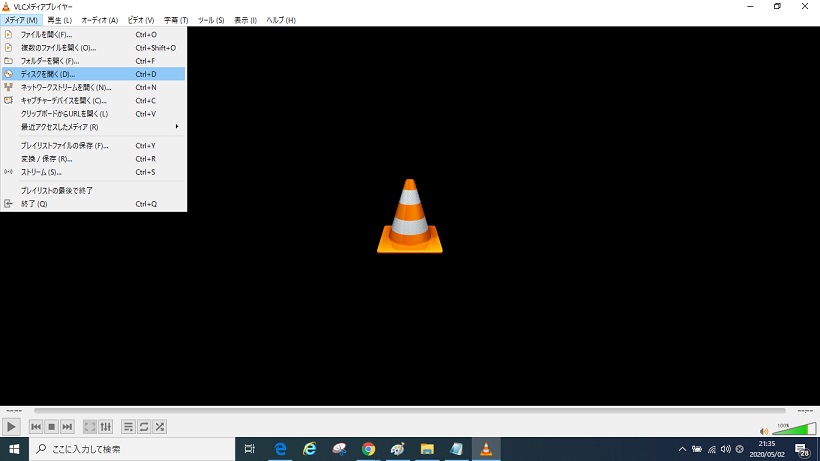The width and height of the screenshot is (820, 461).
Task: Mute audio via speaker icon
Action: [x=764, y=431]
